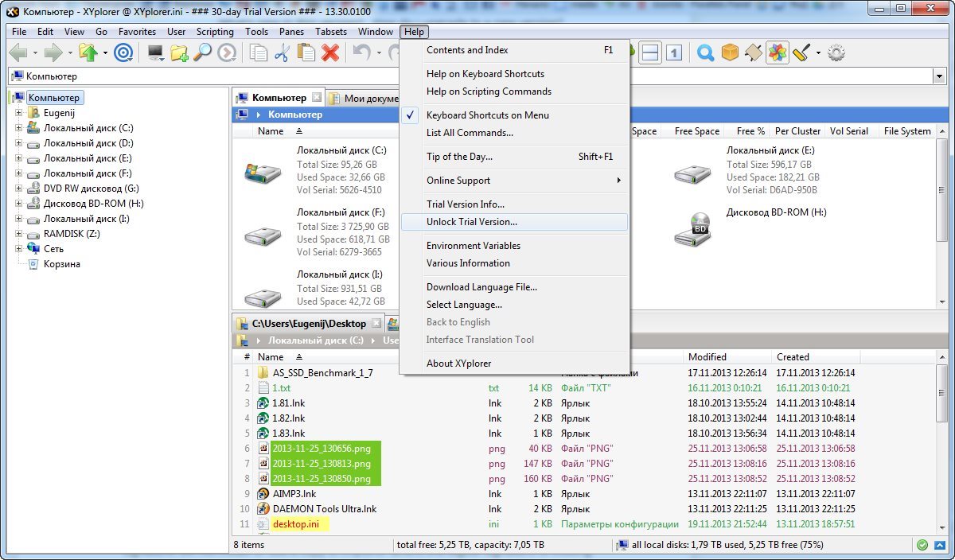Click the Paste clipboard icon
The width and height of the screenshot is (955, 560).
[306, 53]
